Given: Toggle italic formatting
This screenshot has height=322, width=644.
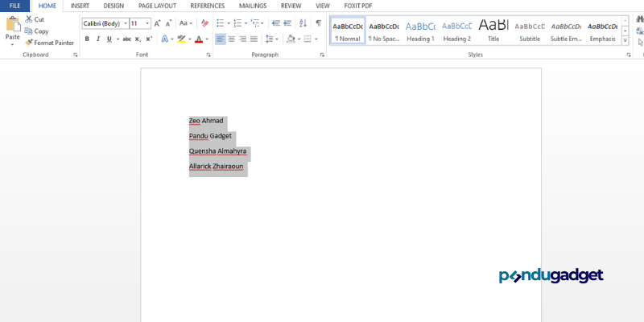Looking at the screenshot, I should (97, 39).
